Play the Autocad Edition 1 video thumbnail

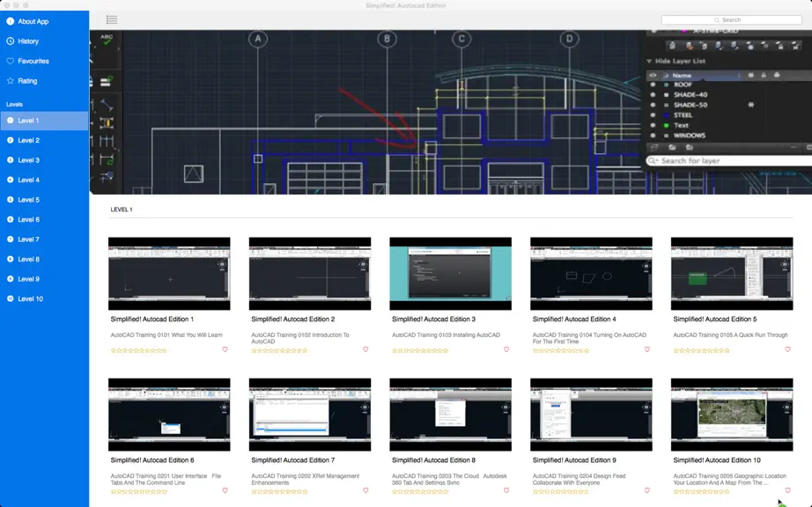[169, 274]
